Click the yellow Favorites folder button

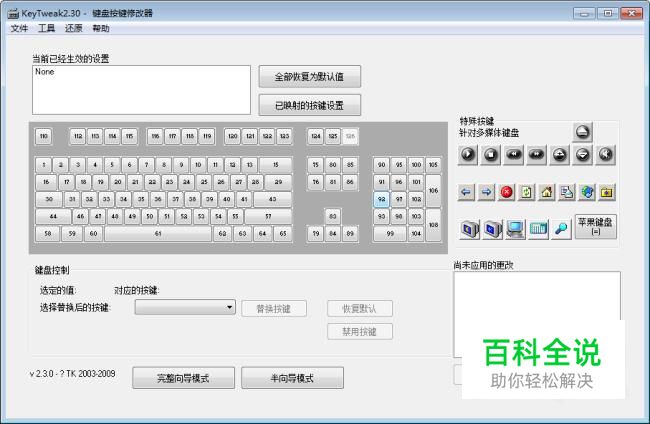607,192
